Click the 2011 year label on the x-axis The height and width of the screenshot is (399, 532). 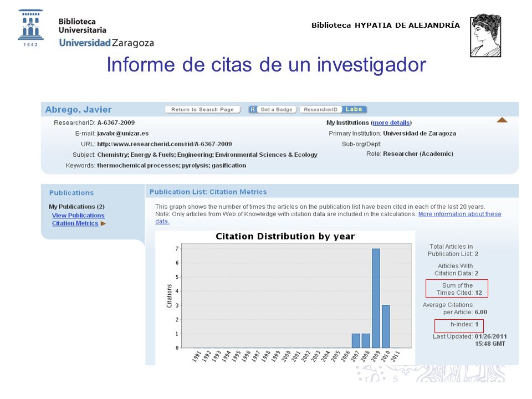pyautogui.click(x=395, y=356)
